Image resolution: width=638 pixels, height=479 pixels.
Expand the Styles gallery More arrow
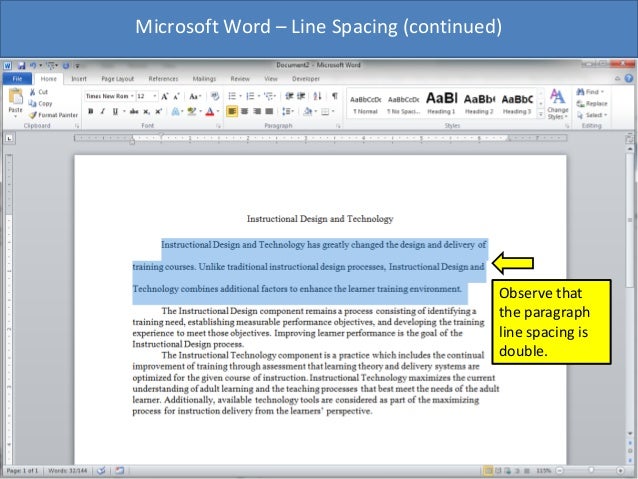click(540, 115)
